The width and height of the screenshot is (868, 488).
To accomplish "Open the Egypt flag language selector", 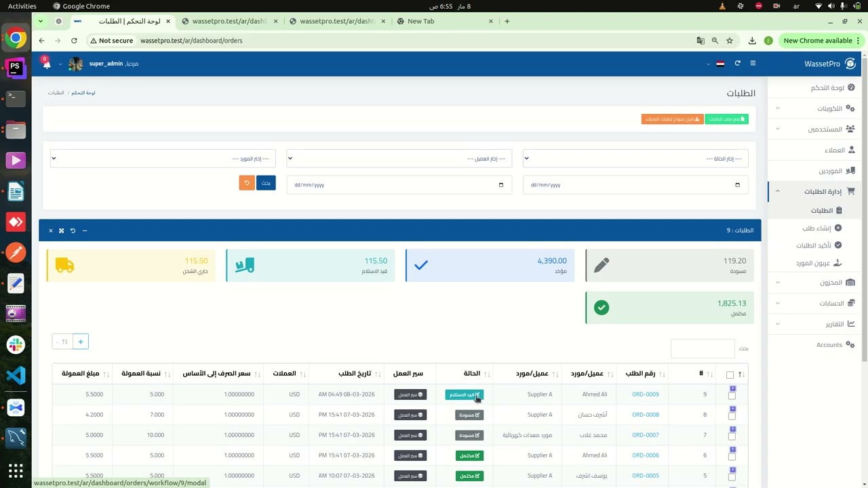I will click(x=720, y=64).
